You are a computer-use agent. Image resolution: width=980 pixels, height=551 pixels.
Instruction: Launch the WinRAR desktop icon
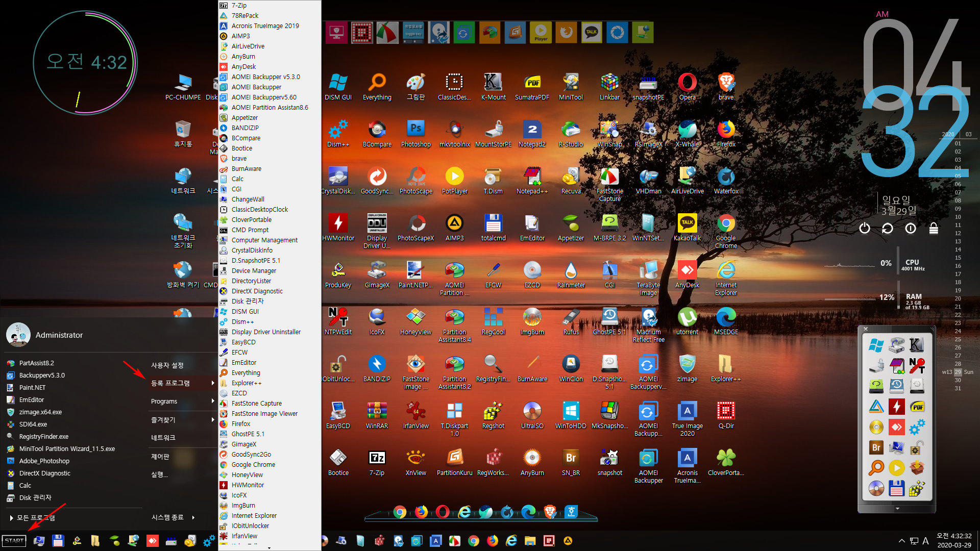click(377, 415)
